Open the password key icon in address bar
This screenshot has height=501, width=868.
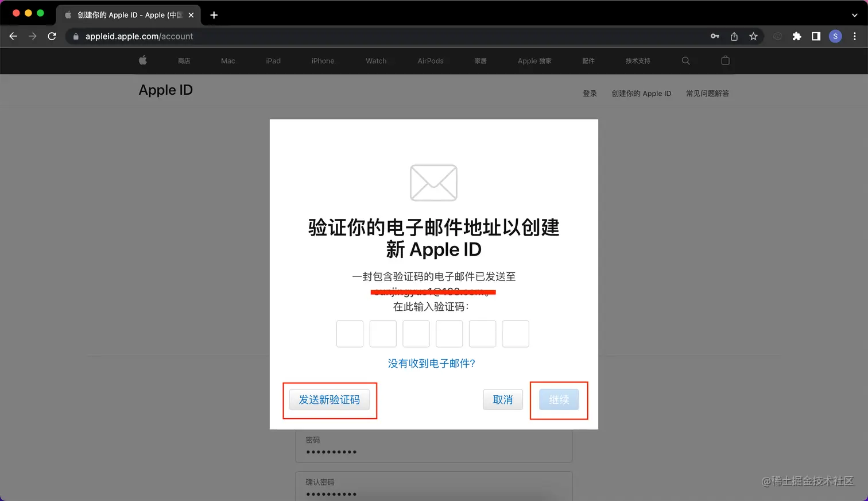click(x=715, y=36)
